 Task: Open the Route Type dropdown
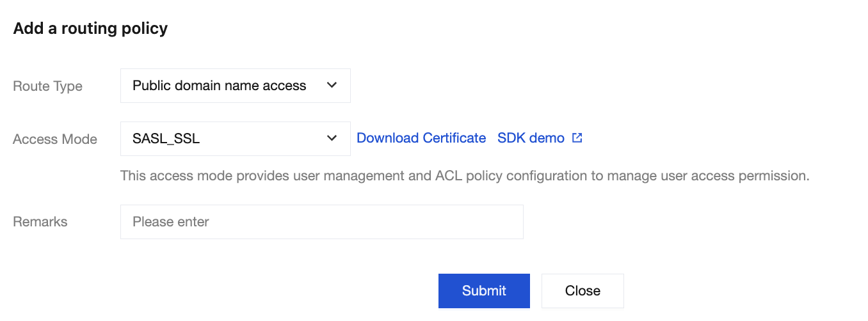(x=235, y=86)
